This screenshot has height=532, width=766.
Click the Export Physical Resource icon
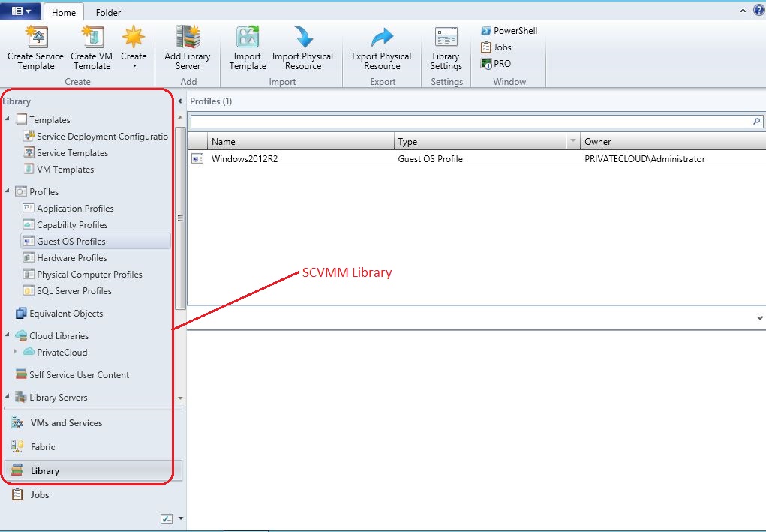[x=382, y=38]
